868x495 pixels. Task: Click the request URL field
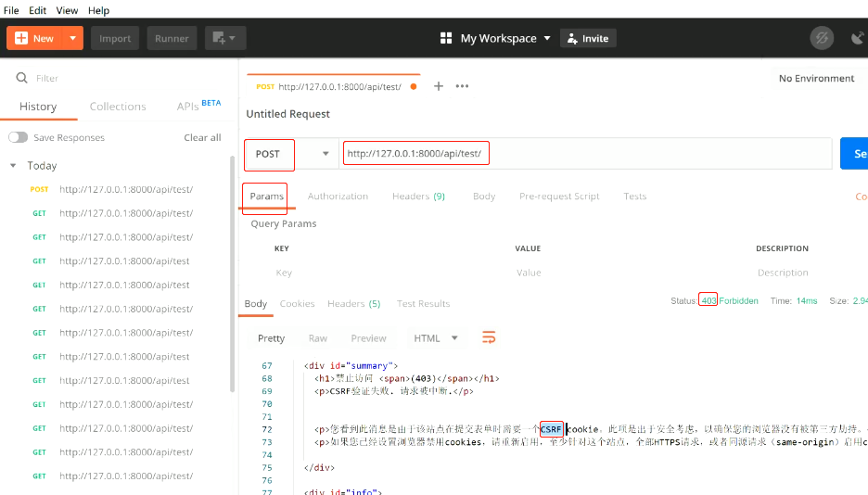tap(586, 154)
